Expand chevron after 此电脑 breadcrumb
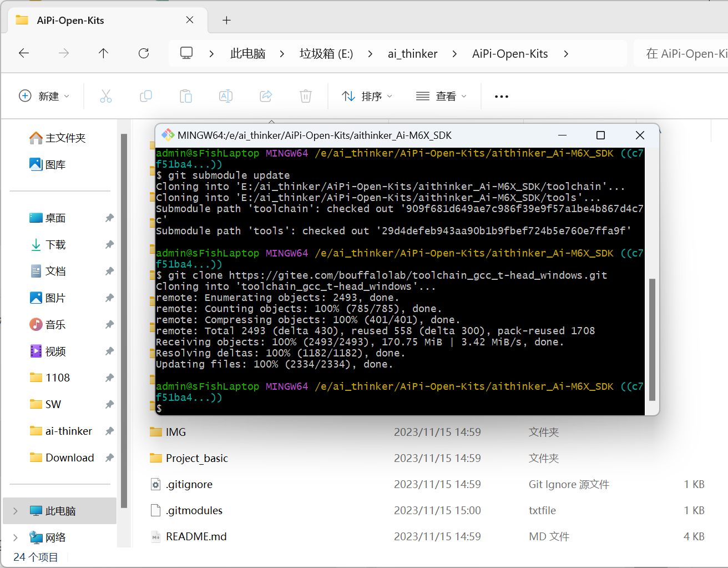The height and width of the screenshot is (568, 728). 282,54
